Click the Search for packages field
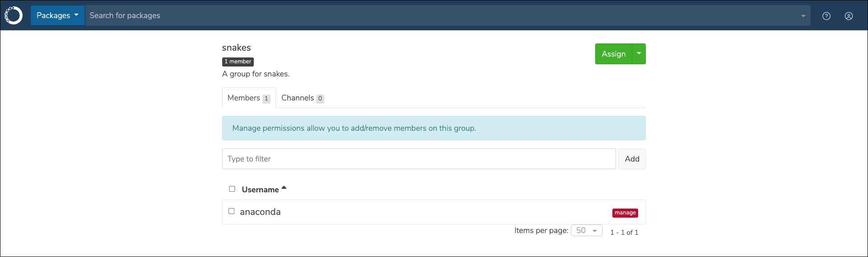 click(x=443, y=15)
